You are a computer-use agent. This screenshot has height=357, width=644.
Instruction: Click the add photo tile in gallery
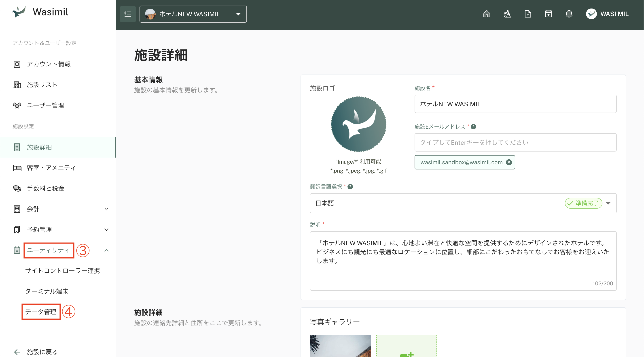coord(406,346)
